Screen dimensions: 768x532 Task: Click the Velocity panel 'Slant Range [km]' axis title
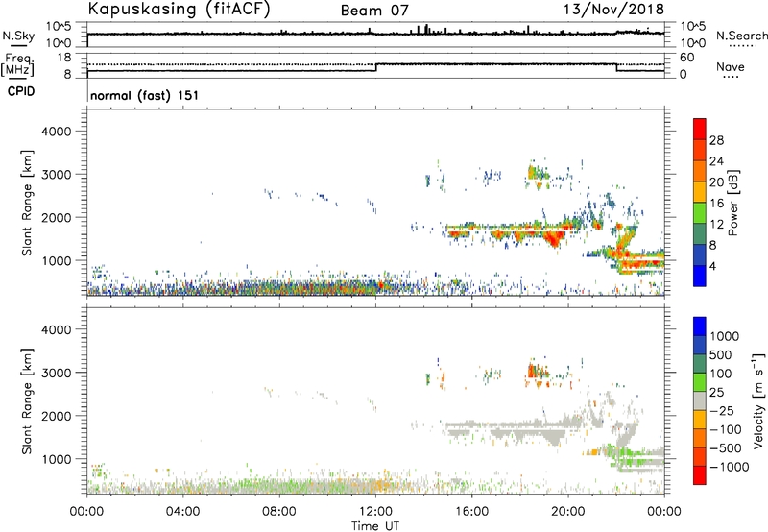pyautogui.click(x=27, y=400)
